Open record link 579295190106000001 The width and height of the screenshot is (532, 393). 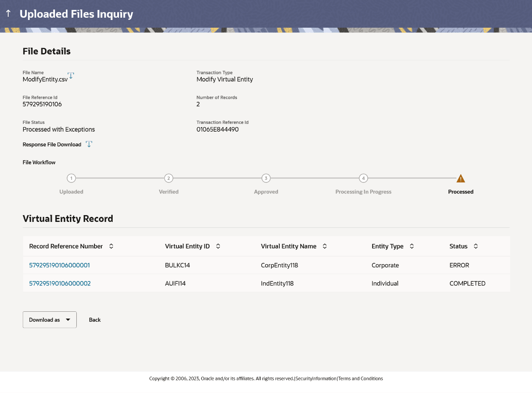pyautogui.click(x=60, y=265)
